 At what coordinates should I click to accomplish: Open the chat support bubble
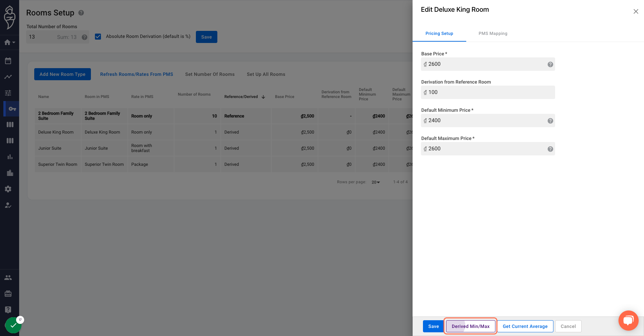pyautogui.click(x=628, y=321)
